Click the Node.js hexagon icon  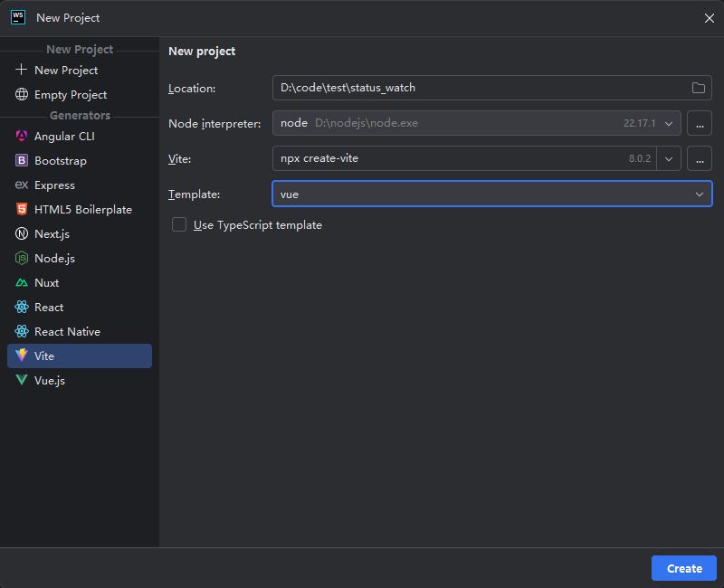[x=21, y=258]
